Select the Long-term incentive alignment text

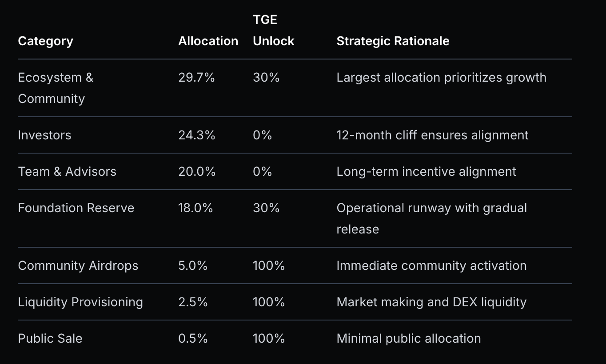426,171
